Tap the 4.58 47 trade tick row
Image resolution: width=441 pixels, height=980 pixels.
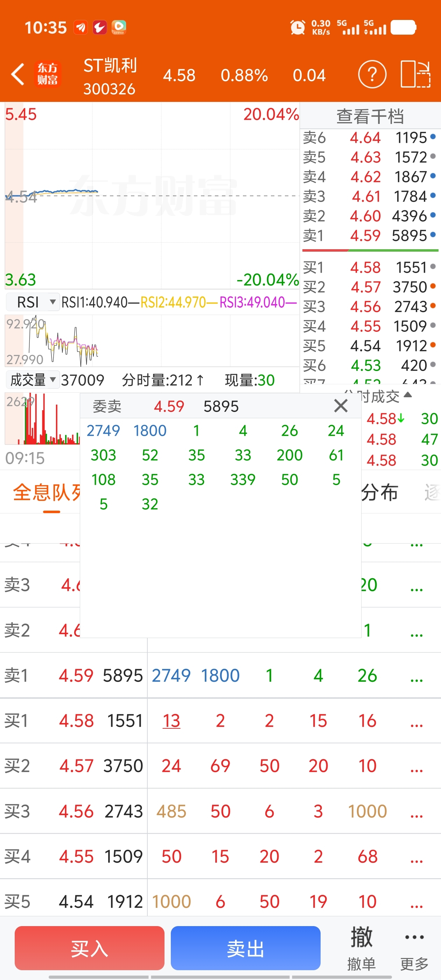tap(401, 440)
